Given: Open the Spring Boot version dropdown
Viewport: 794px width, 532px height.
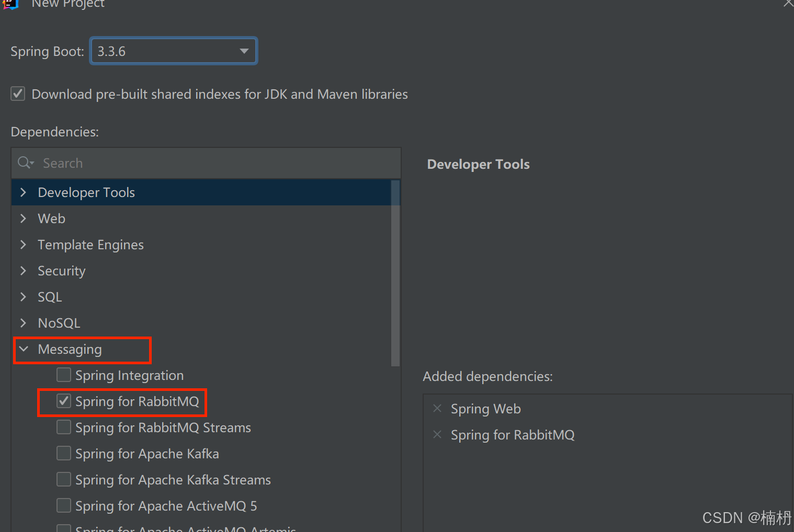Looking at the screenshot, I should [243, 51].
